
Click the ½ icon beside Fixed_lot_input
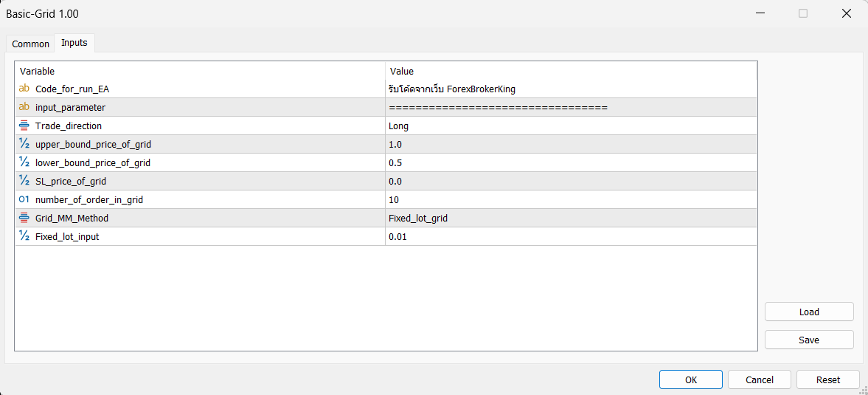pyautogui.click(x=24, y=236)
